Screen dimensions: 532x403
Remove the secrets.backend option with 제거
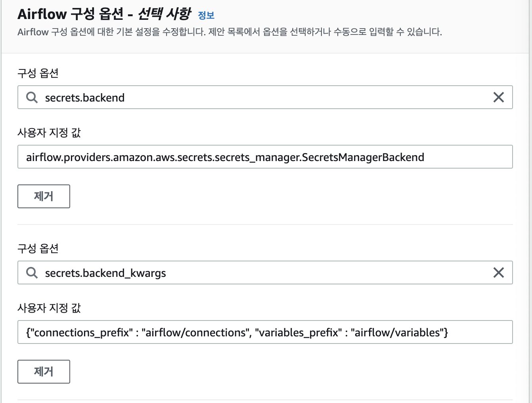click(x=44, y=196)
